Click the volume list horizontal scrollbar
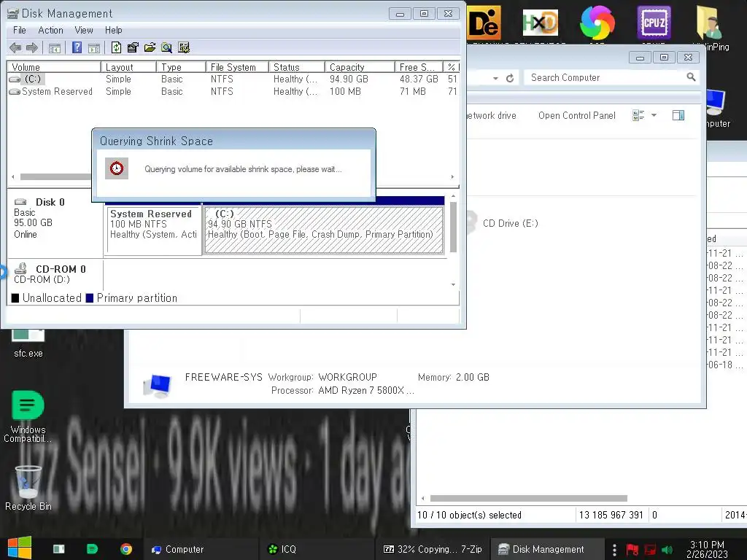The image size is (747, 560). click(x=55, y=176)
